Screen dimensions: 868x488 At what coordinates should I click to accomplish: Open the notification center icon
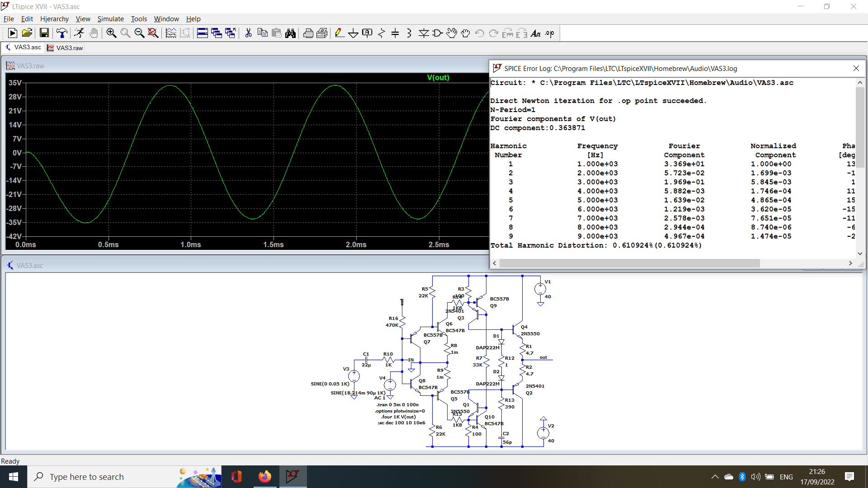pos(849,477)
